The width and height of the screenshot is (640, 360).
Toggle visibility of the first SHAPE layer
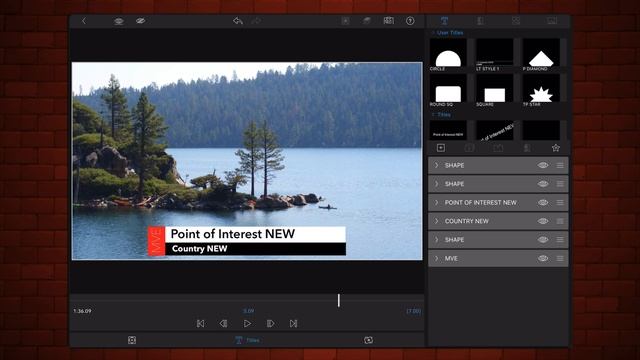click(x=543, y=165)
